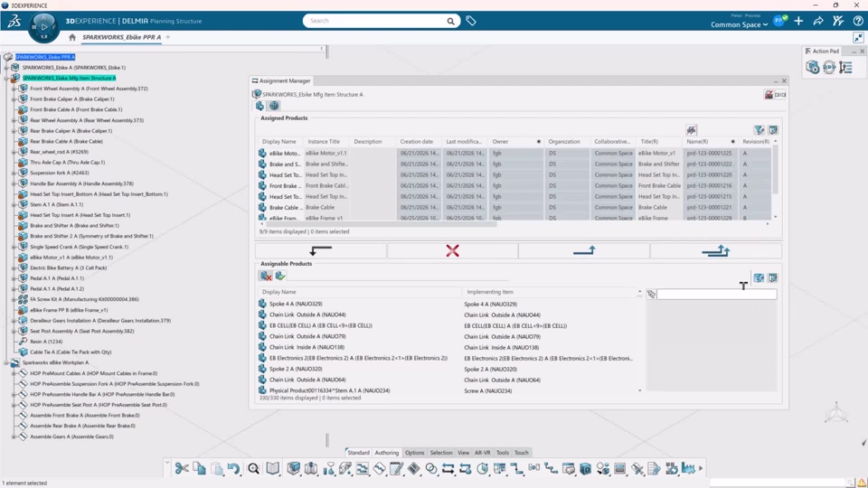The width and height of the screenshot is (868, 488).
Task: Click the middle Action Pad icon
Action: pos(829,68)
